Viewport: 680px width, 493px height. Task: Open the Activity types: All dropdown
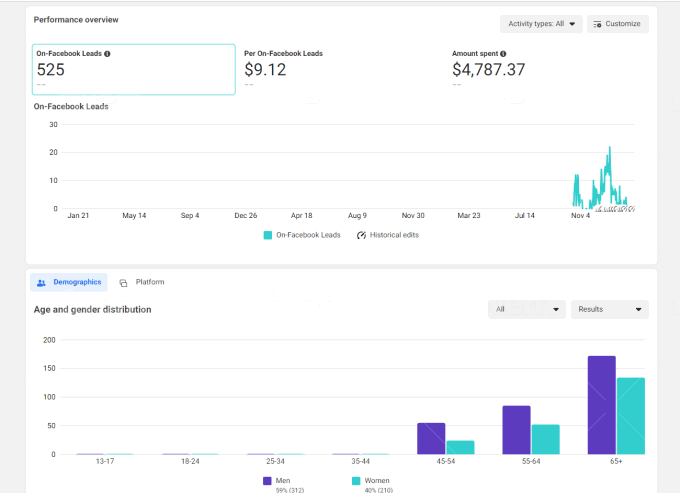tap(540, 24)
